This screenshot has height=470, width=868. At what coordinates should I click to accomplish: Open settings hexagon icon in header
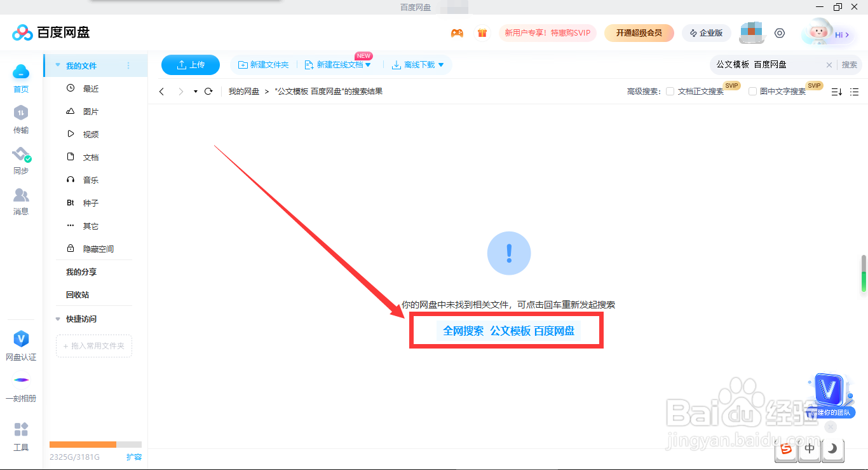coord(780,33)
